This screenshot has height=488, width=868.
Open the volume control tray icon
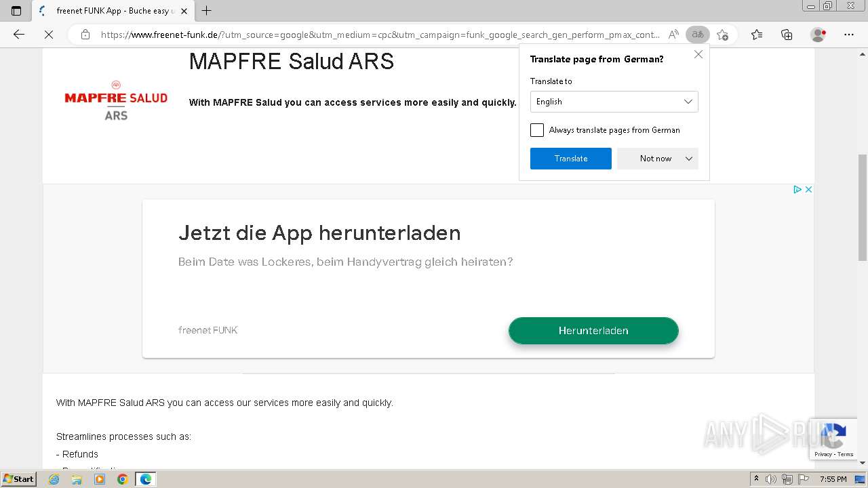771,479
